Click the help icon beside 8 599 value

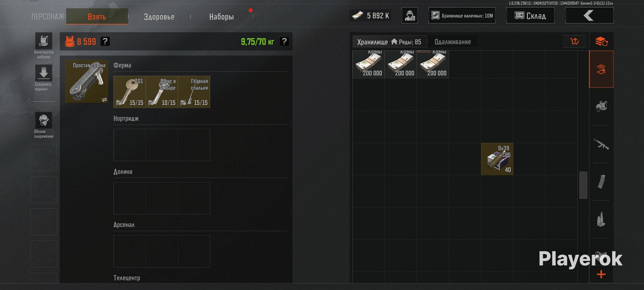coord(105,41)
